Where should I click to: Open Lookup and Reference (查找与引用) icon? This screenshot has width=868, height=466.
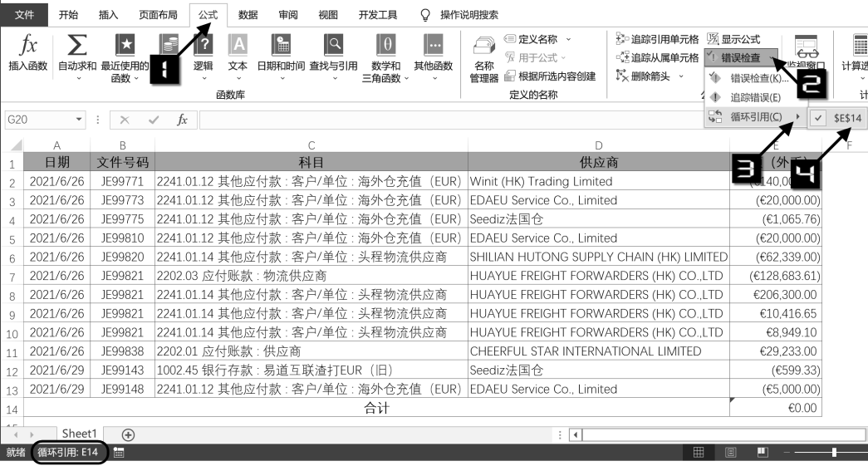pyautogui.click(x=334, y=46)
